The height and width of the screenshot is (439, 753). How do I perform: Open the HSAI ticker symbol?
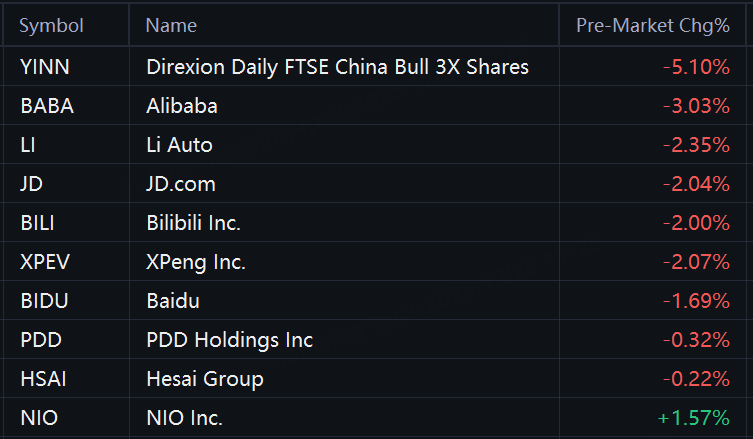click(x=41, y=379)
